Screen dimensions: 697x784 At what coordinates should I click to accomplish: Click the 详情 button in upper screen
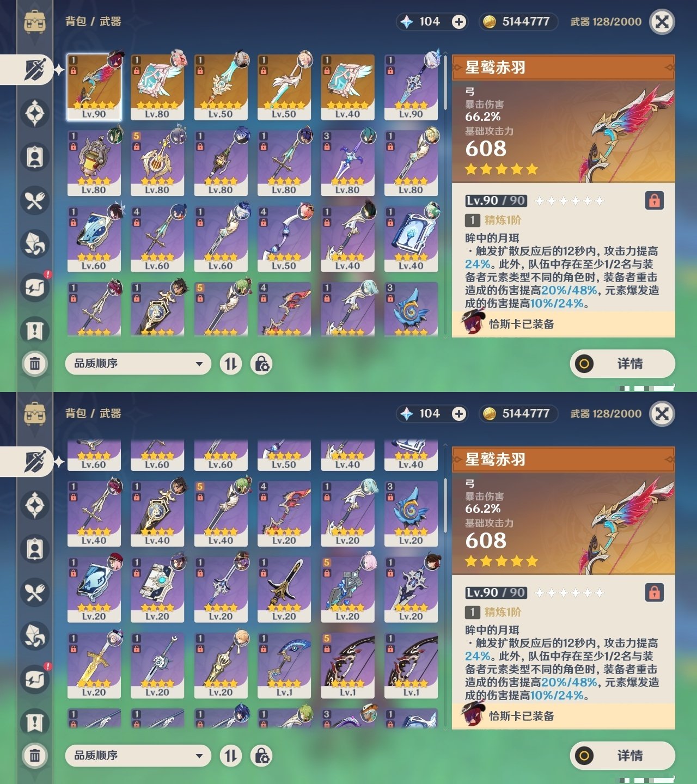click(622, 363)
